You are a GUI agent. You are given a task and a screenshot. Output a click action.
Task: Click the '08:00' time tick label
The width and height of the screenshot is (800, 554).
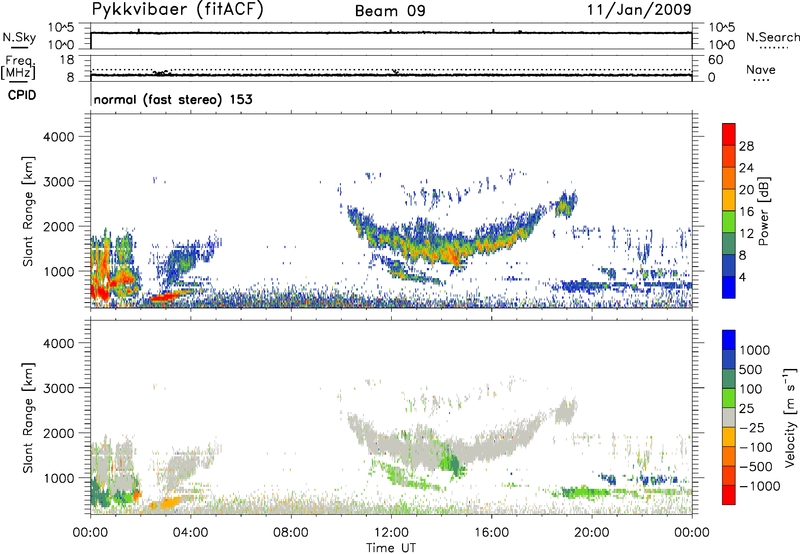click(x=291, y=533)
